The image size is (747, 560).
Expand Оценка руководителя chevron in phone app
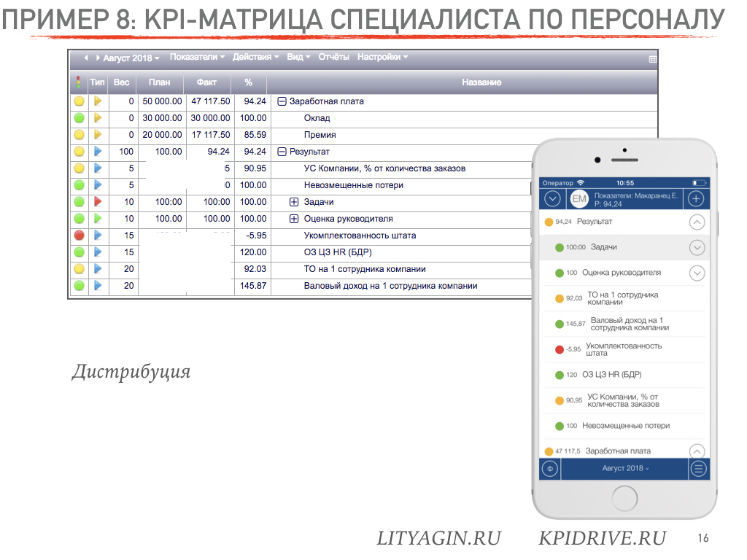tap(697, 273)
